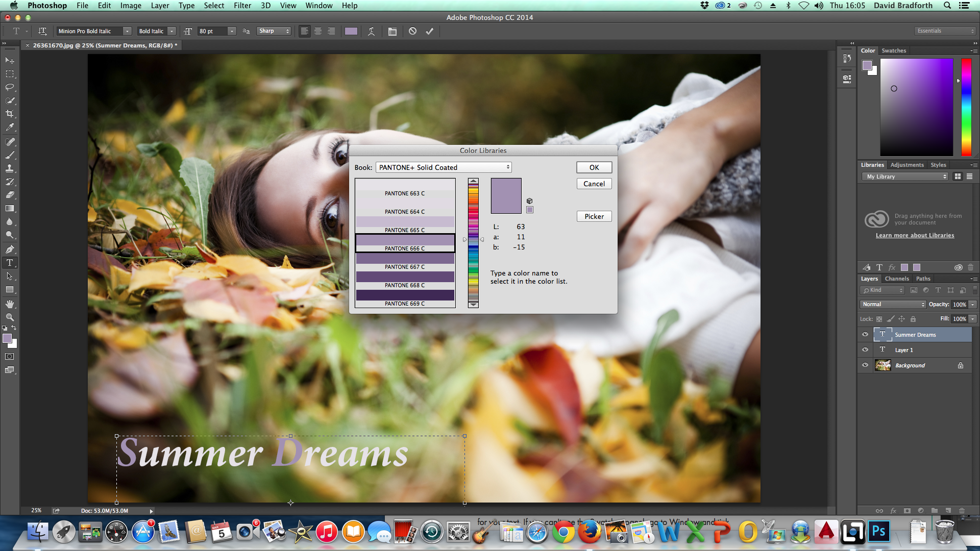Select the Zoom tool in toolbox
The image size is (980, 551).
10,317
